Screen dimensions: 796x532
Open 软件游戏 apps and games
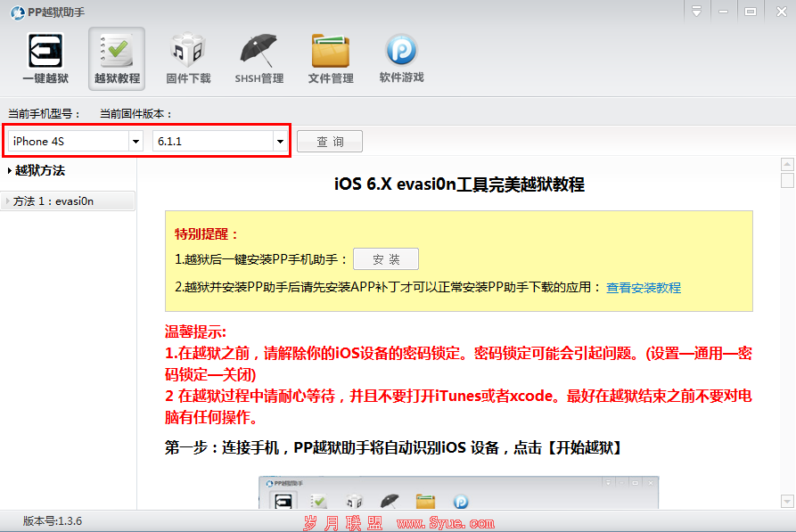(401, 59)
